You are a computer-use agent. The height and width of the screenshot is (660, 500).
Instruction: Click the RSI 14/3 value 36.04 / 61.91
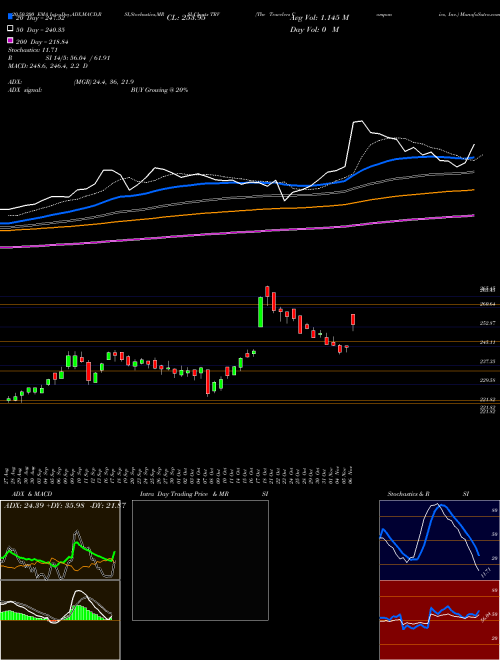pos(78,58)
